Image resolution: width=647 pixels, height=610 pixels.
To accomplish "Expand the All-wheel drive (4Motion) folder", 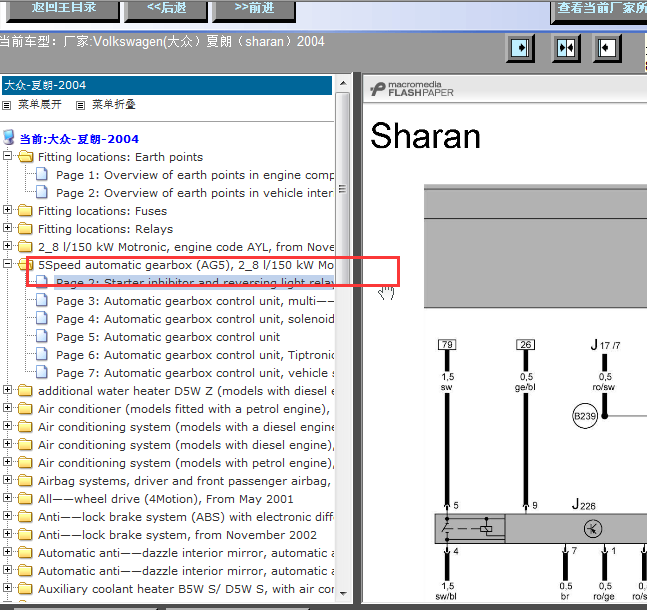I will (x=7, y=498).
